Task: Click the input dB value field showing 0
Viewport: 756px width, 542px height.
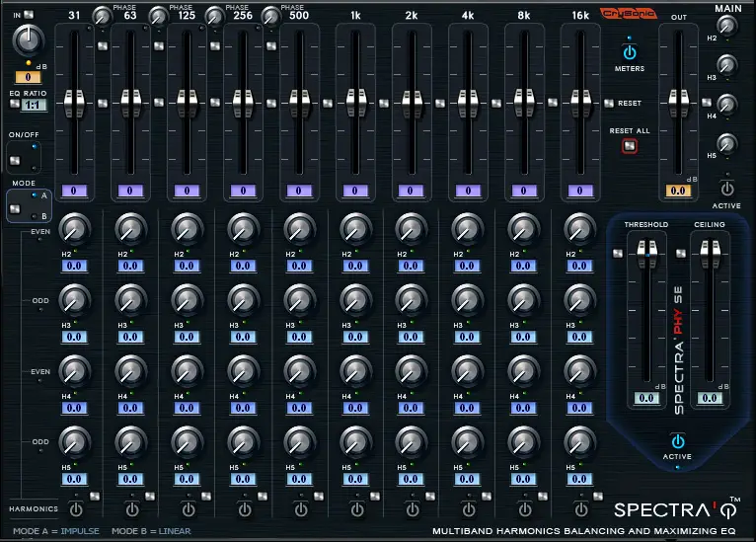Action: tap(28, 77)
